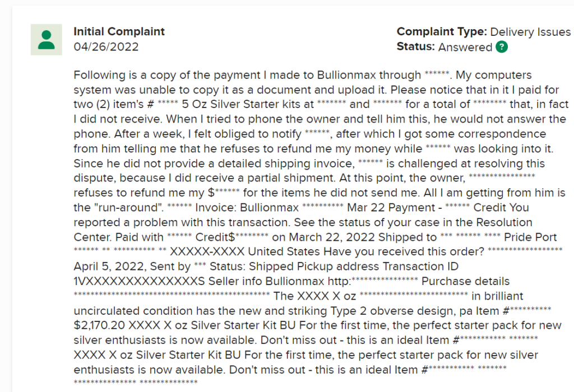
Task: Click the Initial Complaint heading
Action: pos(119,31)
